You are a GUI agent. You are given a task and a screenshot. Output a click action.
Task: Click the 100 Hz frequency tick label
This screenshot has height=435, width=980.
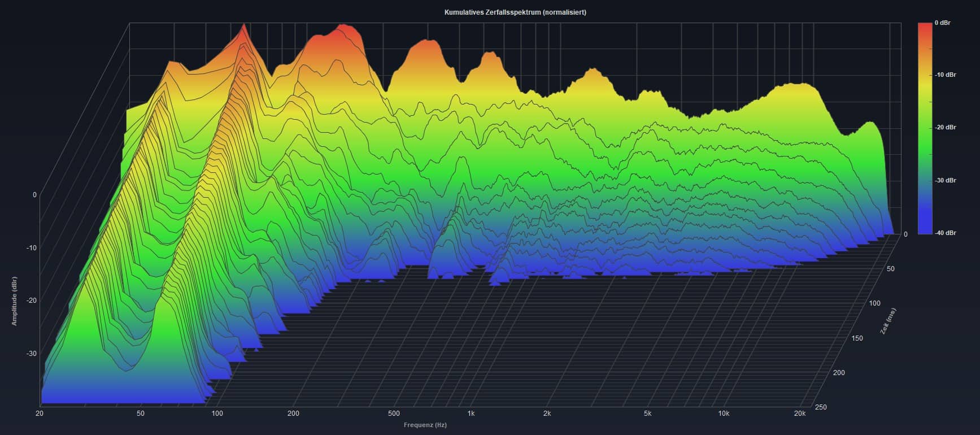217,414
